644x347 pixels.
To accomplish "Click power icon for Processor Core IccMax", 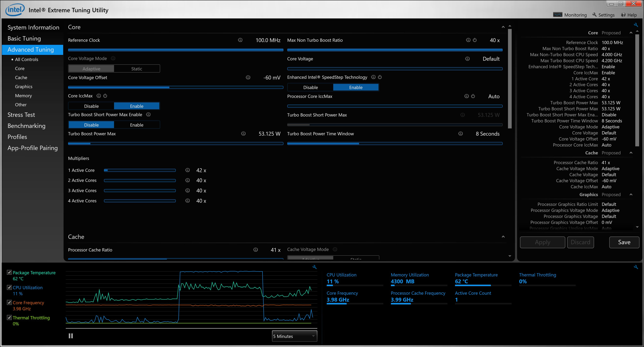I will (473, 96).
